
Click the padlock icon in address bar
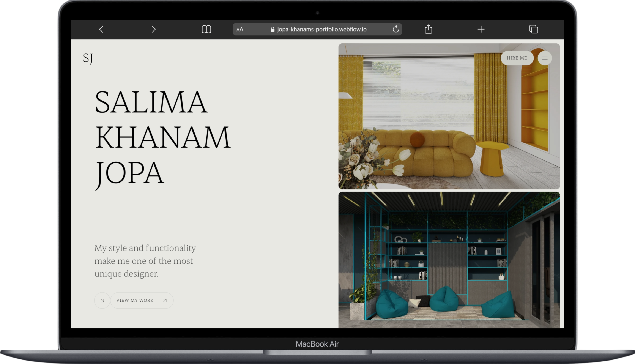(x=273, y=29)
